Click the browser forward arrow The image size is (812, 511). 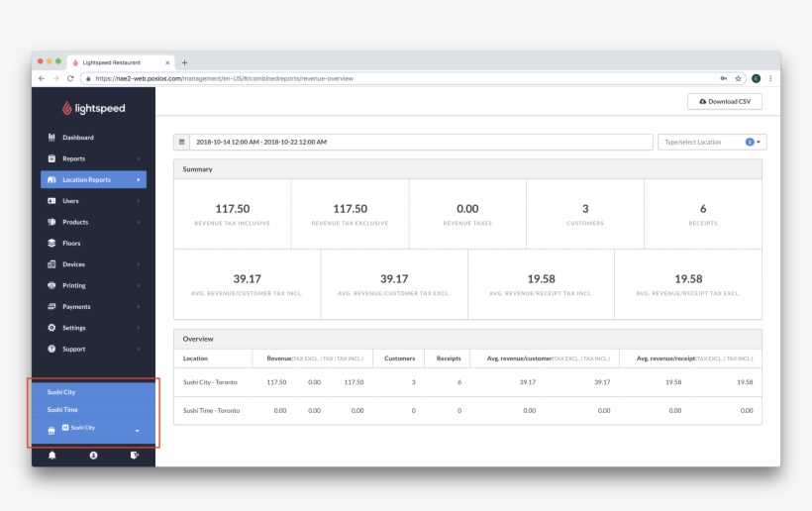coord(55,78)
